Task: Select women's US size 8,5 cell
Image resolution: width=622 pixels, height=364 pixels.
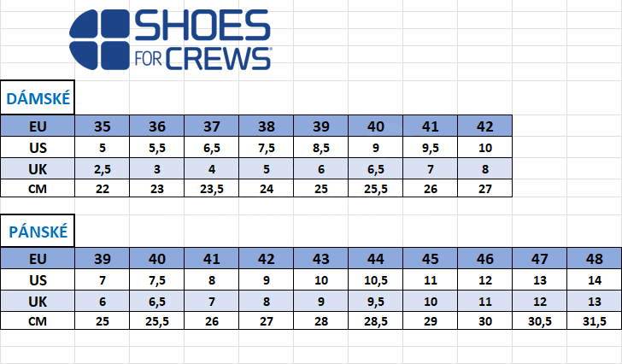Action: (x=321, y=148)
